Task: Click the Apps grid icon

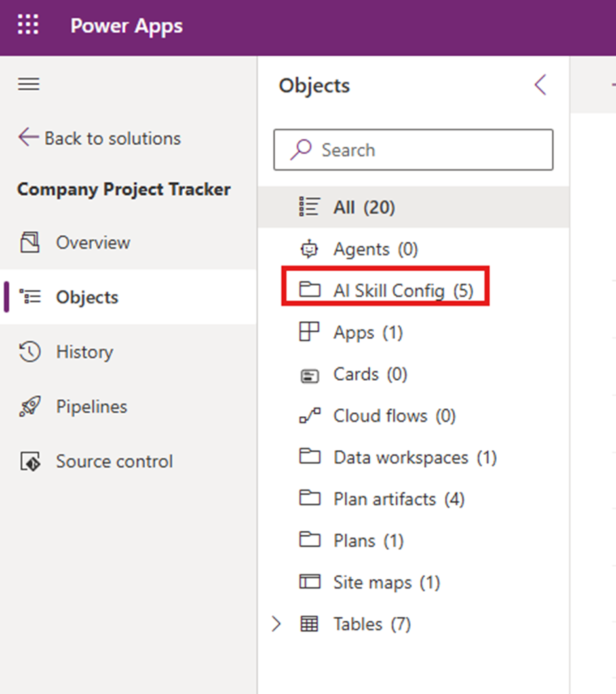Action: coord(309,332)
